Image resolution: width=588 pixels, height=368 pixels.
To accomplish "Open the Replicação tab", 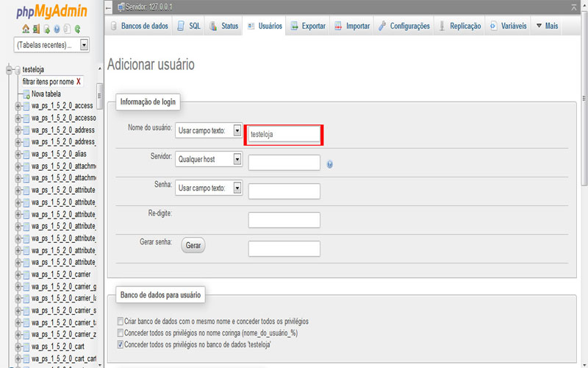I will 460,26.
